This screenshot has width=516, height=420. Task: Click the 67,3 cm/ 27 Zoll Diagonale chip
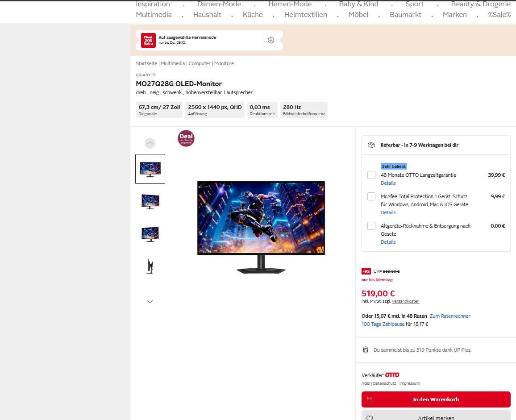159,110
